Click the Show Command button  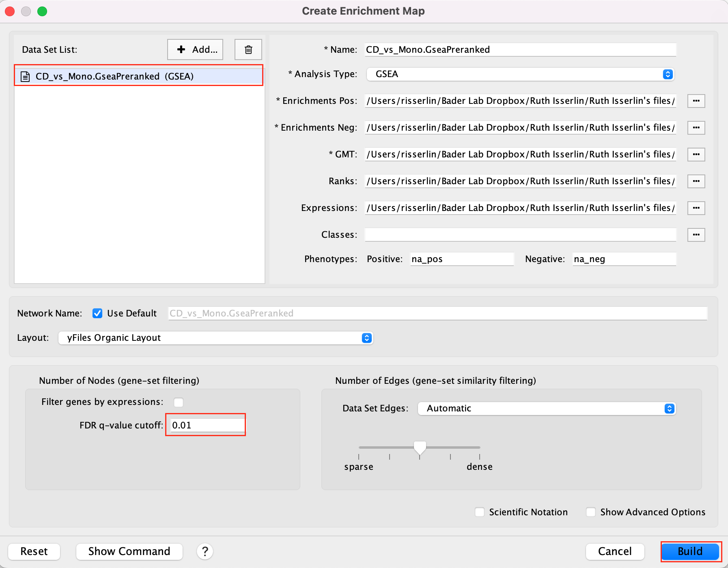coord(129,551)
